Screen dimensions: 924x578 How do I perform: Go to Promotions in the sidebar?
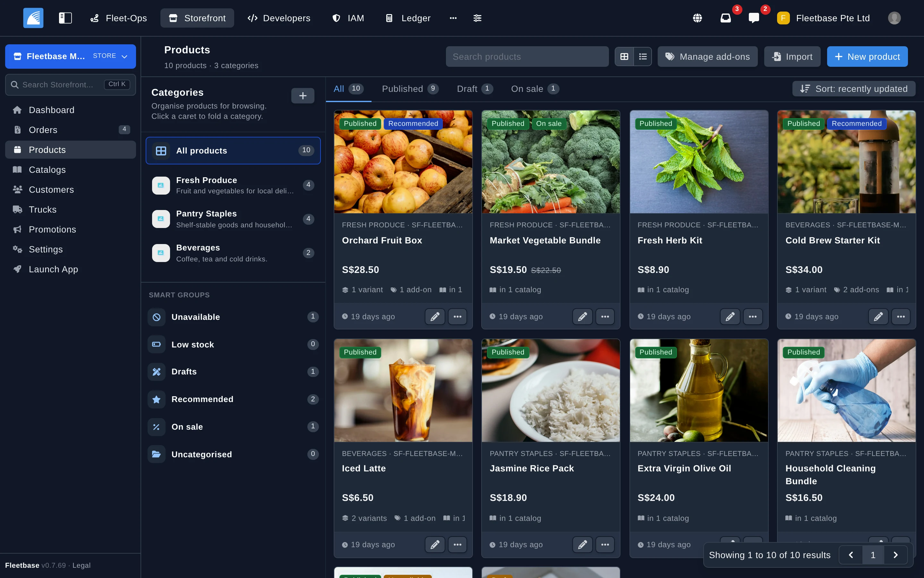[x=70, y=229]
